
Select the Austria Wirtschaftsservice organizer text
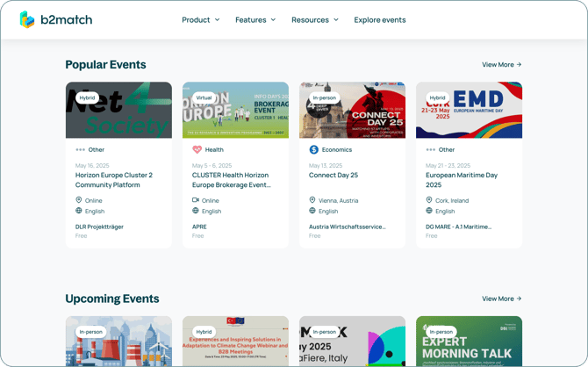348,227
